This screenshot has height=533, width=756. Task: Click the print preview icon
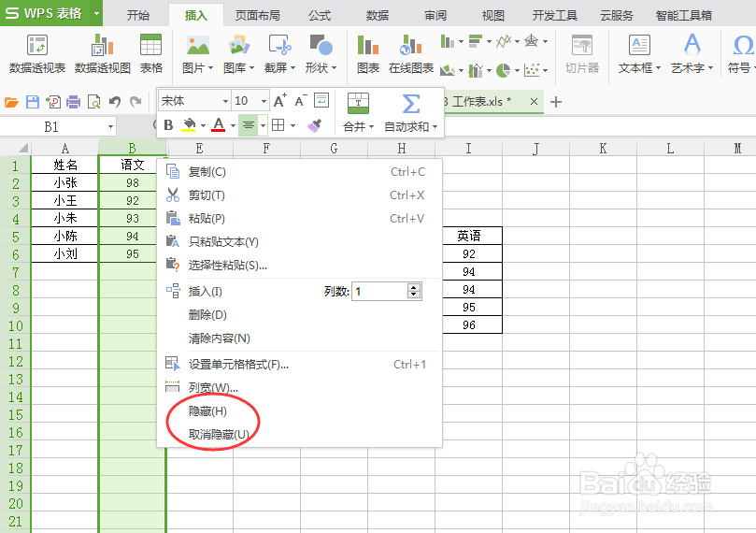(94, 102)
